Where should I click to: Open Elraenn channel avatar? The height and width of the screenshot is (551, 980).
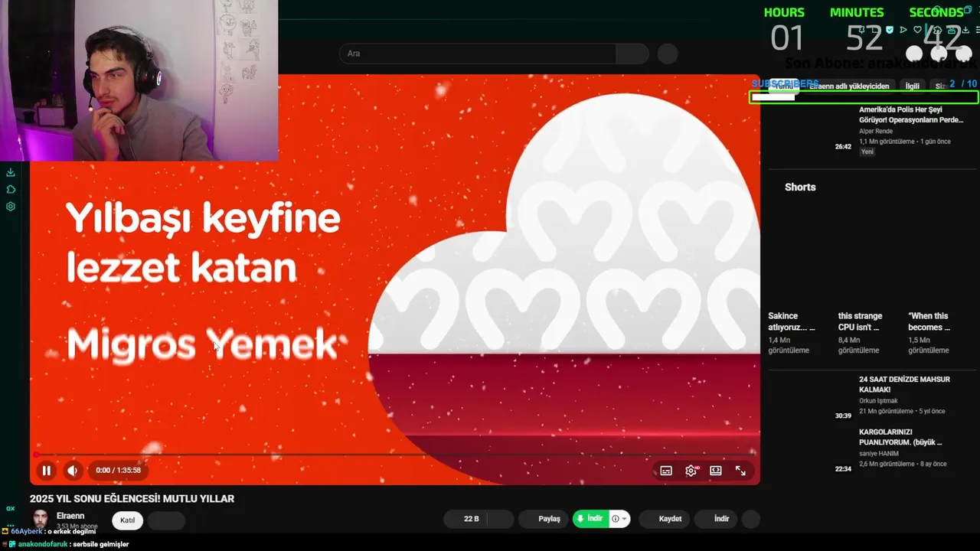[x=41, y=519]
